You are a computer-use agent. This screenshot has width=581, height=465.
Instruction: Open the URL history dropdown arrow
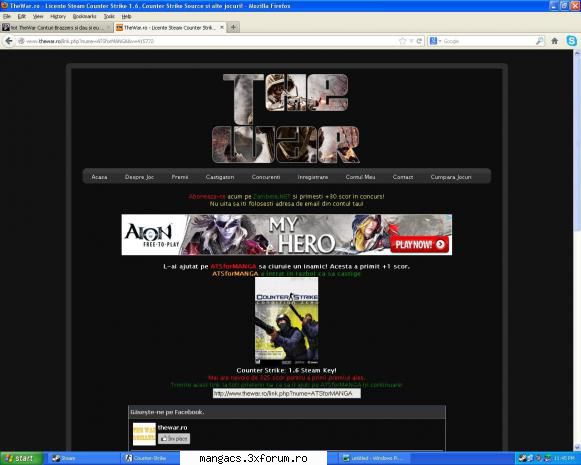tap(411, 41)
